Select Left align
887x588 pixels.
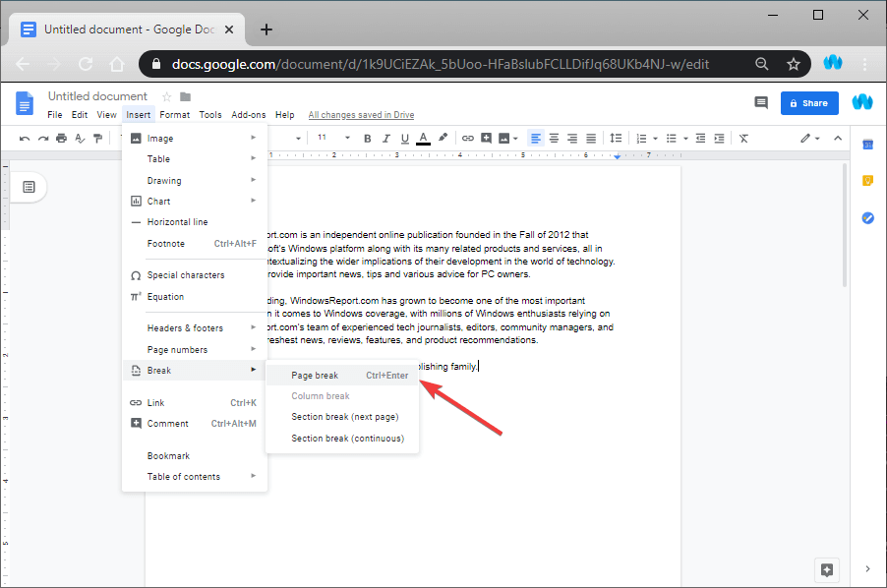pos(536,139)
